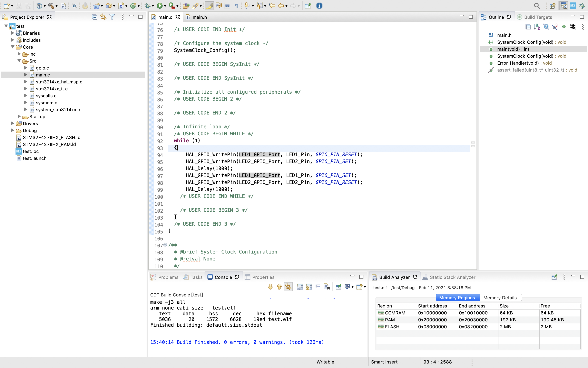Start the Debug bug icon in toolbar
The width and height of the screenshot is (588, 368).
click(x=147, y=6)
